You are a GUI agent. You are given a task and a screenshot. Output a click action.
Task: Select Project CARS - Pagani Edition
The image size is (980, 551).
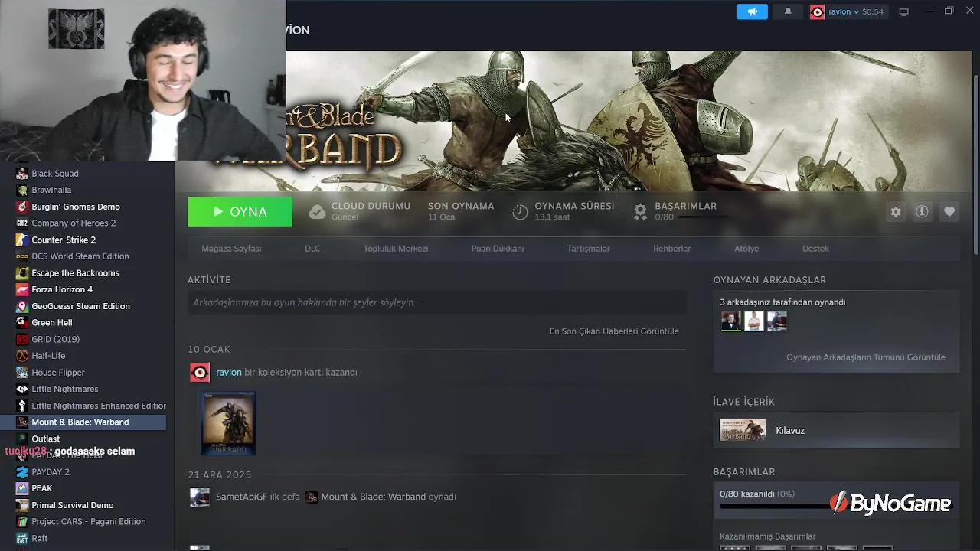click(x=83, y=522)
